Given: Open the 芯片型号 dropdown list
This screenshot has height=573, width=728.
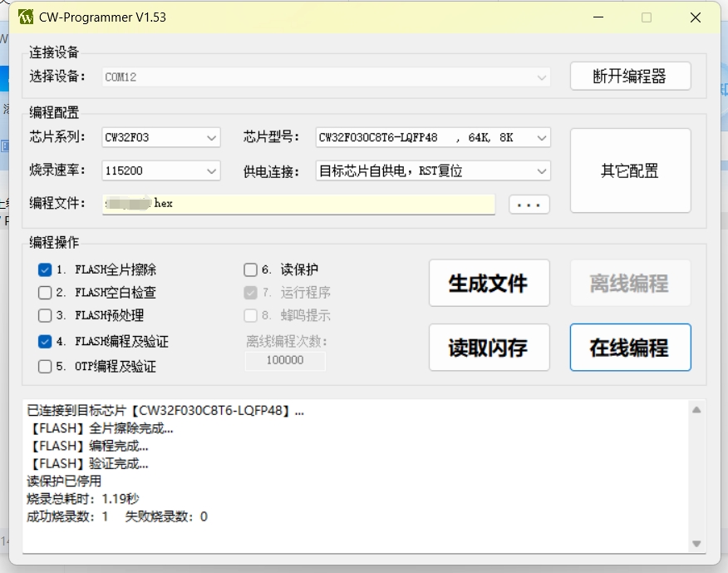Looking at the screenshot, I should click(433, 137).
